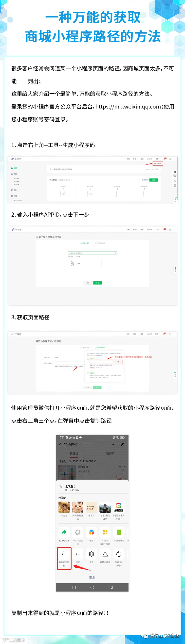The image size is (185, 644).
Task: Click the 小程序 logo in step-two screenshot
Action: 17,229
